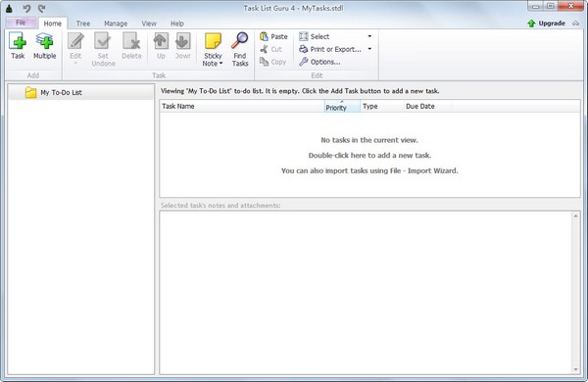The height and width of the screenshot is (382, 588).
Task: Switch to the Manage tab
Action: coord(116,24)
